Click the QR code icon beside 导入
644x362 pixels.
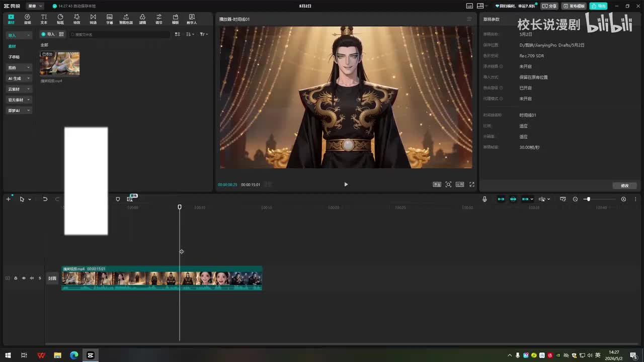tap(61, 34)
